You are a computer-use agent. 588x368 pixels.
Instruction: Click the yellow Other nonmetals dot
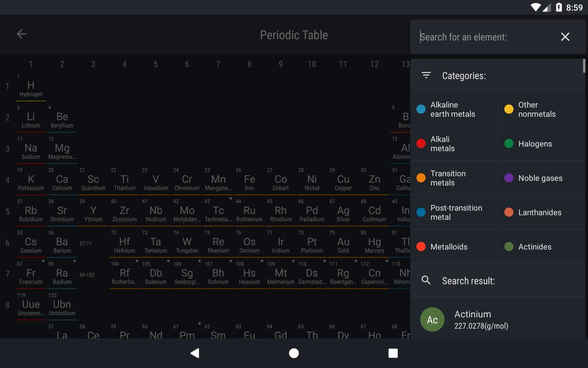(509, 109)
